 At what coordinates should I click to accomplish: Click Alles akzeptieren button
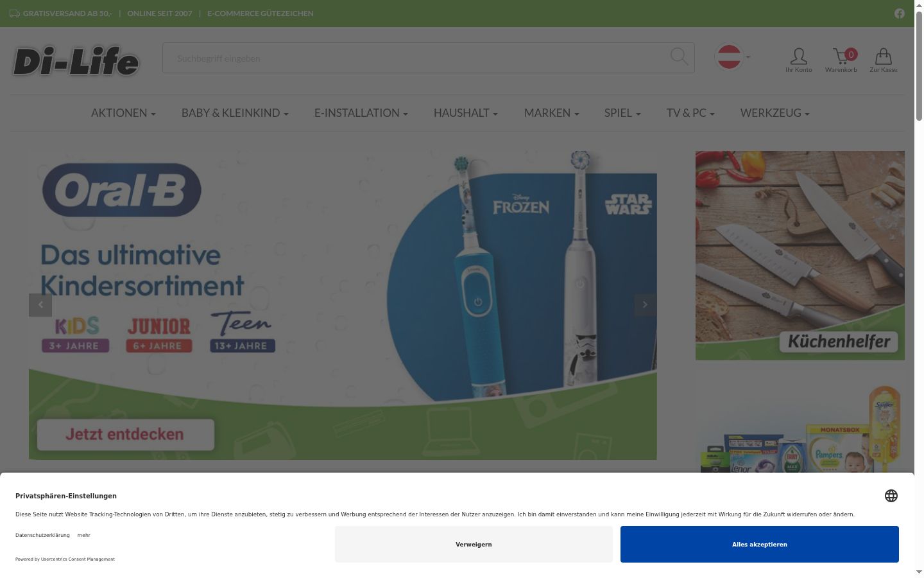point(760,544)
